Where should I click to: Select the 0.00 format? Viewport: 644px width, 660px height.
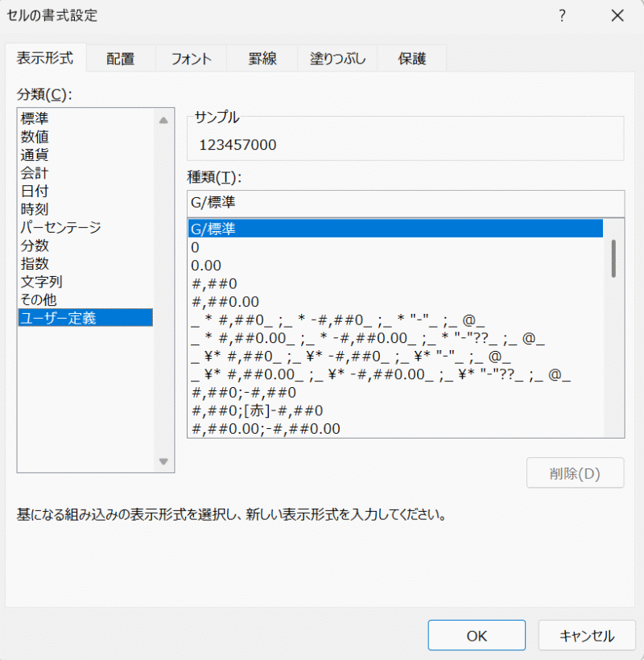pyautogui.click(x=395, y=265)
